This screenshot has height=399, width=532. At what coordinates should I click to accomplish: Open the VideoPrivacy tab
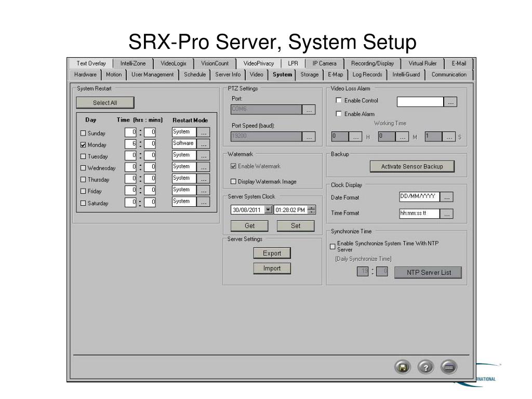point(259,63)
